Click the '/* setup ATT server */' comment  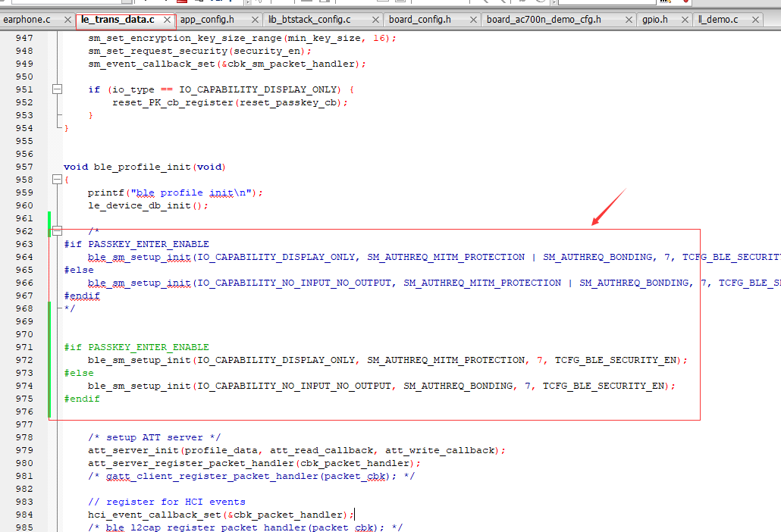pyautogui.click(x=155, y=437)
